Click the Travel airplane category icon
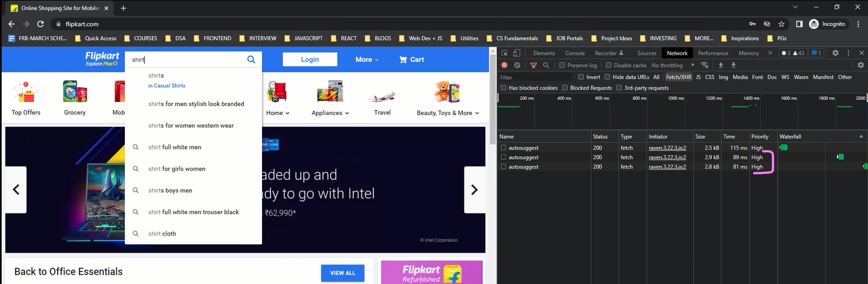Viewport: 868px width, 284px height. 382,98
